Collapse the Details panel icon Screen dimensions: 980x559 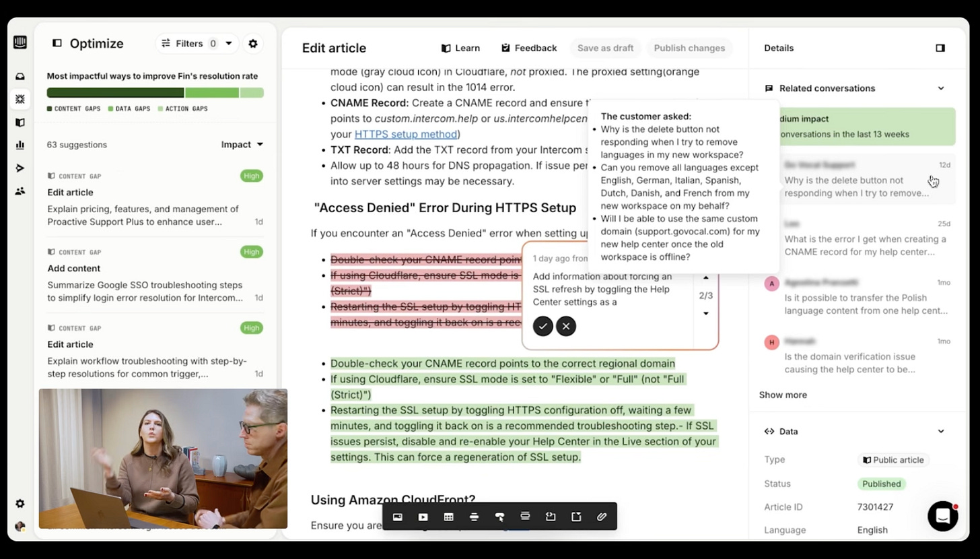pos(940,48)
